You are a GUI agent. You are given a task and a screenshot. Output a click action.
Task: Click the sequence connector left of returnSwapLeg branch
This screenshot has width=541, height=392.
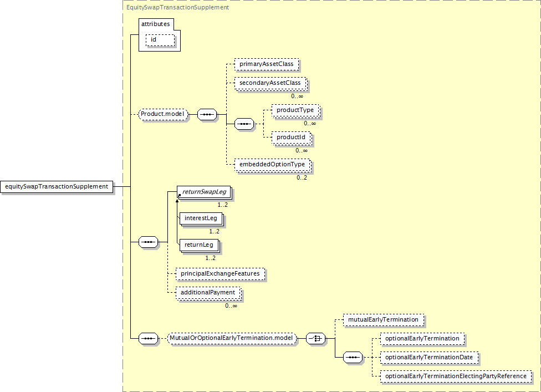(x=148, y=242)
